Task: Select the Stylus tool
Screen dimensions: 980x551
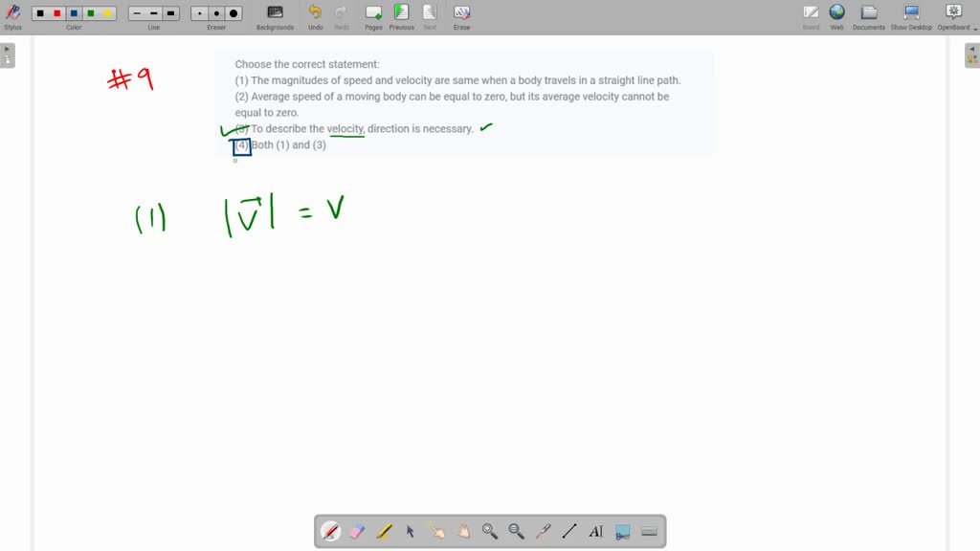Action: click(11, 15)
